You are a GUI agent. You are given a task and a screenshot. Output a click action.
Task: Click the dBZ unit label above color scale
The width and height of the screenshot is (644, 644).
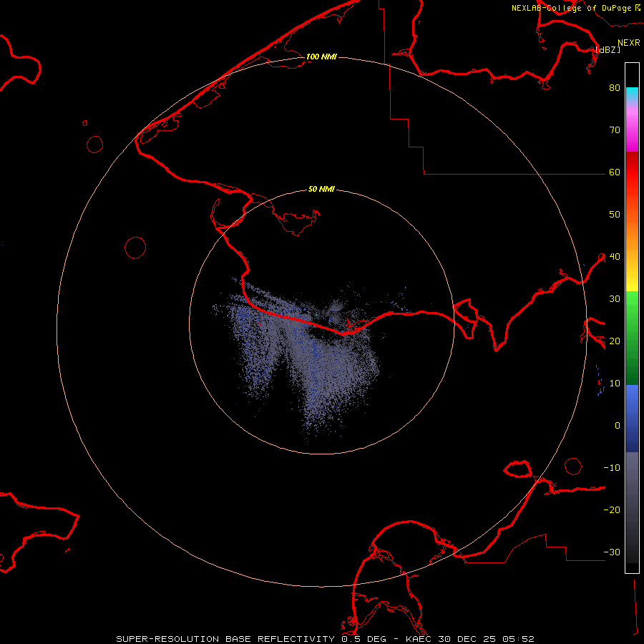(608, 49)
